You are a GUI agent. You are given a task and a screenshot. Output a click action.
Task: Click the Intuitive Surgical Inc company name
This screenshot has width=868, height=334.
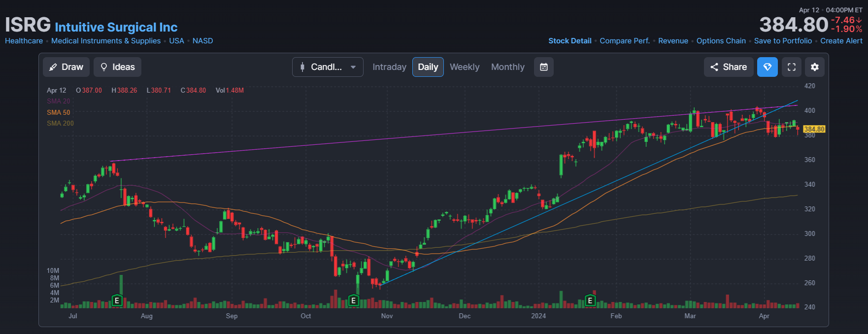coord(116,27)
